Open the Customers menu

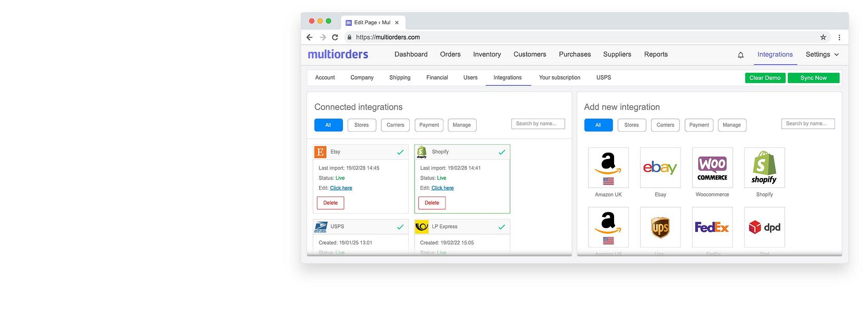point(530,54)
